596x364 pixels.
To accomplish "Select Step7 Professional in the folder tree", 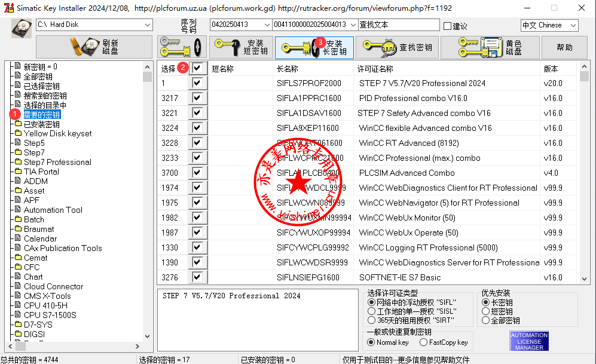I will point(57,162).
